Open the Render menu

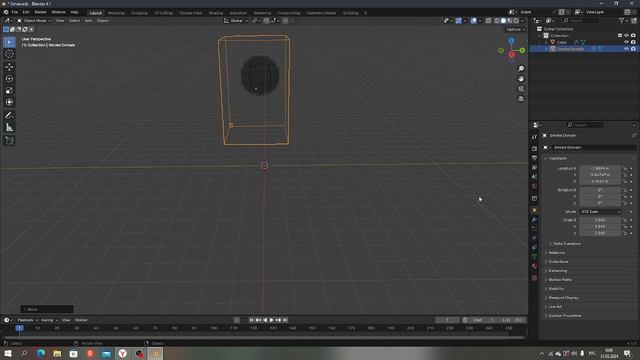(40, 12)
